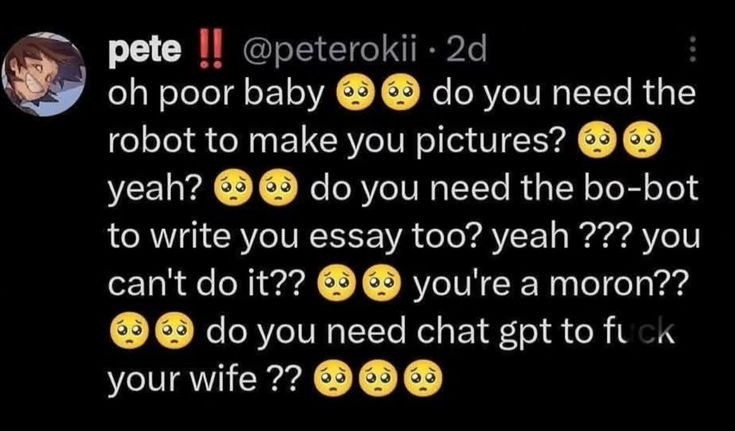Click the display name "pete"
The image size is (735, 431).
144,51
